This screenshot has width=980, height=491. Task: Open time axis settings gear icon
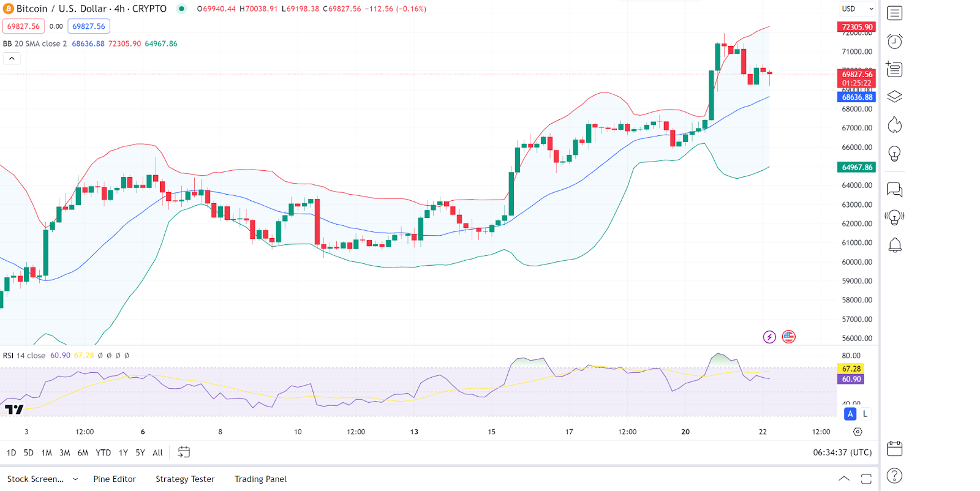coord(858,432)
